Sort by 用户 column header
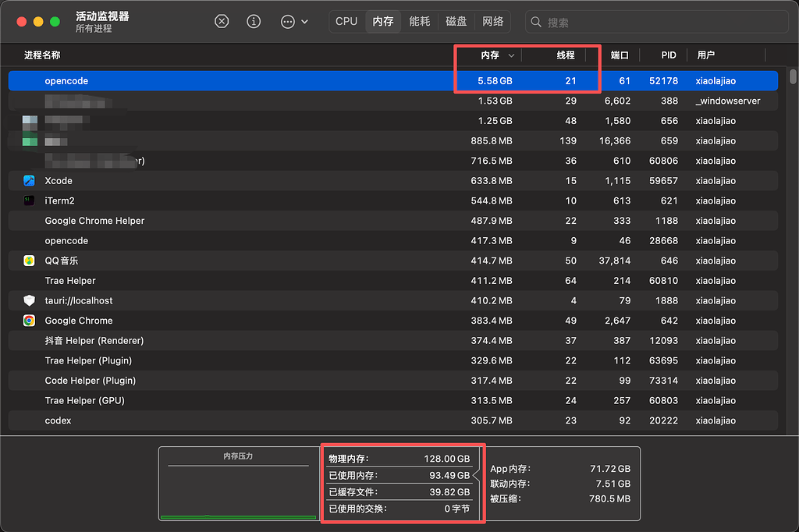 pos(705,55)
